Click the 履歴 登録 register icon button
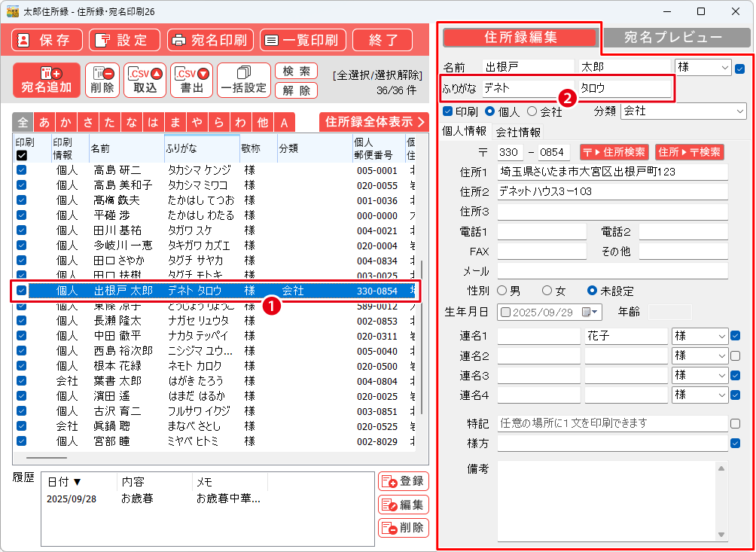This screenshot has width=756, height=552. coord(403,481)
